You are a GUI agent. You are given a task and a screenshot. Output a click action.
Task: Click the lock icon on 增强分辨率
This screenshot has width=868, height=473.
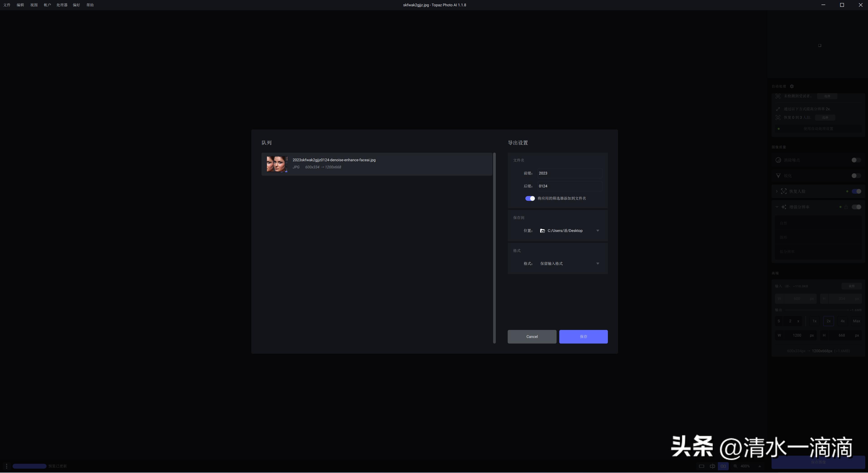[x=846, y=207]
